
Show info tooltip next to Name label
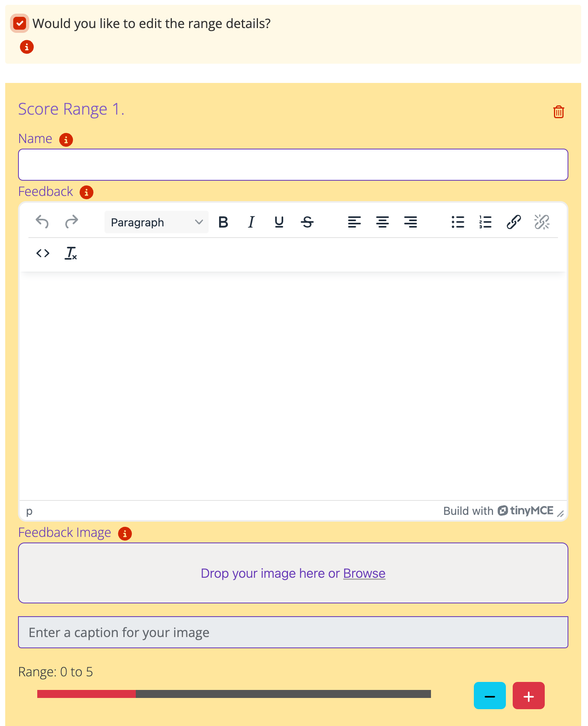click(x=66, y=140)
